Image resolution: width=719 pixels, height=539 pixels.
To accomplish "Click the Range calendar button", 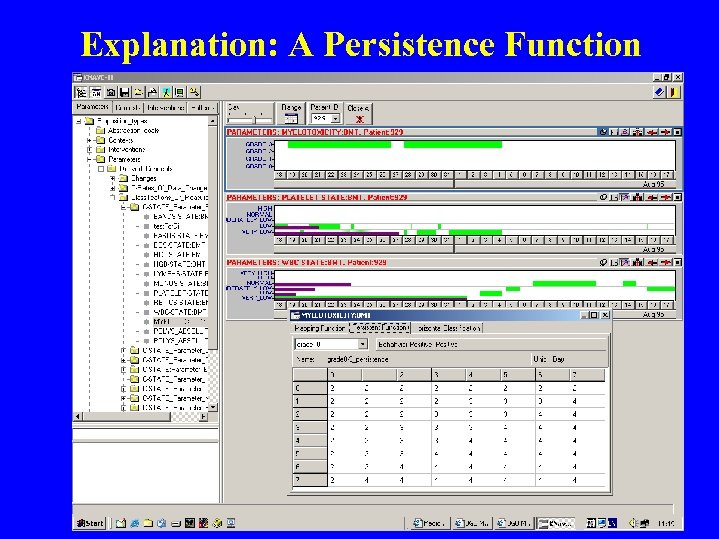I will click(x=291, y=114).
